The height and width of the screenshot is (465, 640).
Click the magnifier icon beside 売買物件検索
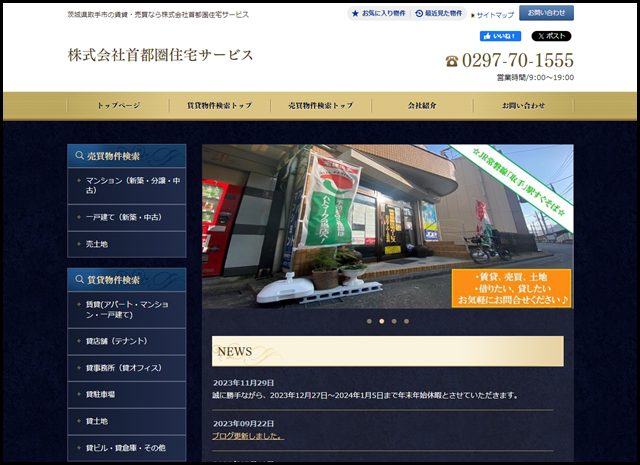pos(79,156)
